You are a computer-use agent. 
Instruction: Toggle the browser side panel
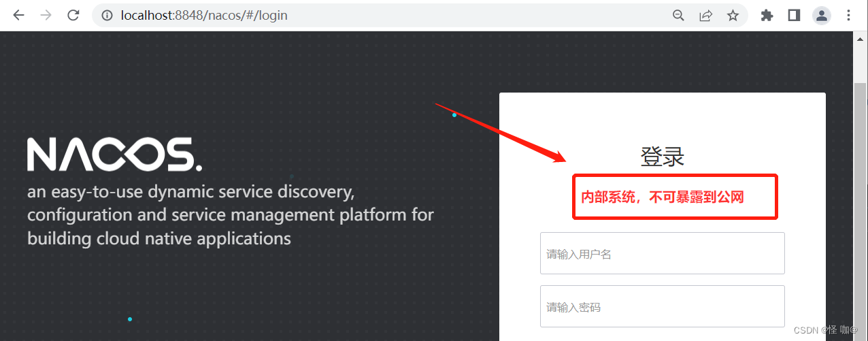point(794,15)
